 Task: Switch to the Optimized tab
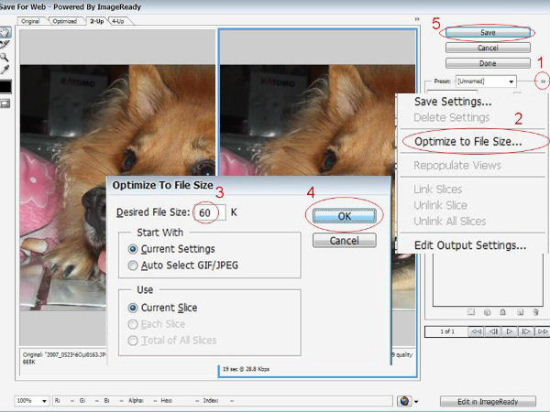(x=65, y=21)
